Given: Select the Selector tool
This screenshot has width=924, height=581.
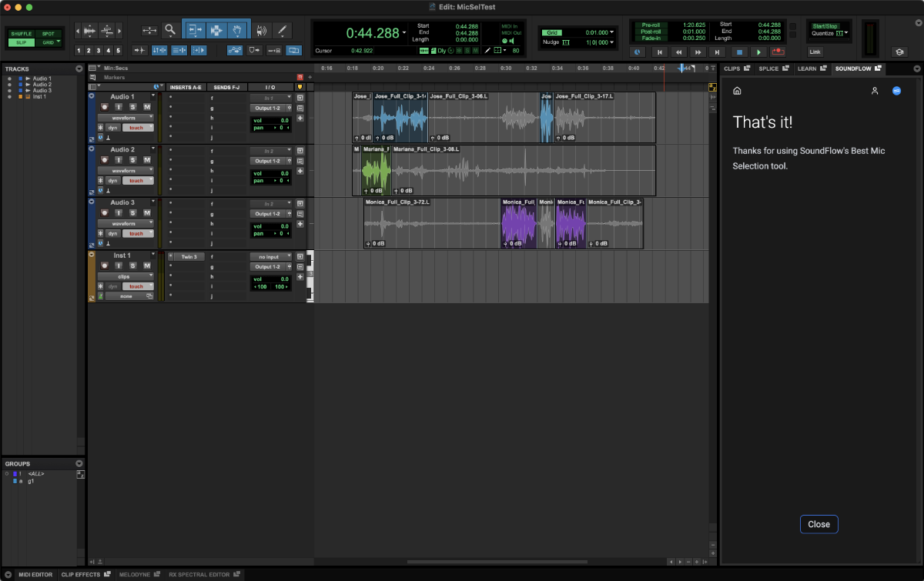Looking at the screenshot, I should point(216,30).
